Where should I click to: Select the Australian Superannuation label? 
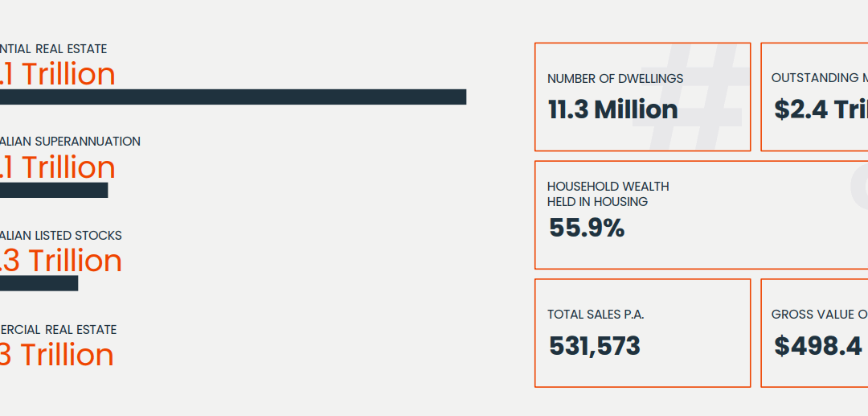[70, 142]
